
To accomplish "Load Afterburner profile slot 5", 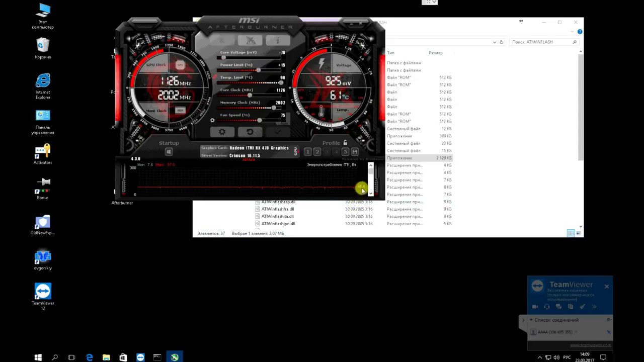I will tap(345, 152).
